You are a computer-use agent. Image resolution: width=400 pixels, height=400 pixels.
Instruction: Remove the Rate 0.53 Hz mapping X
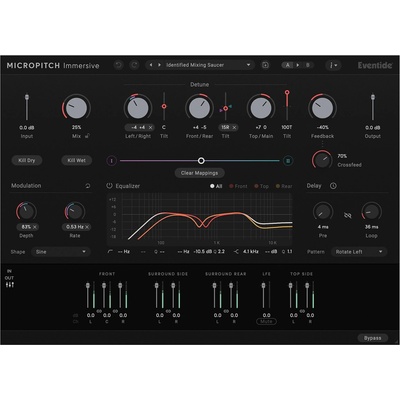[87, 227]
